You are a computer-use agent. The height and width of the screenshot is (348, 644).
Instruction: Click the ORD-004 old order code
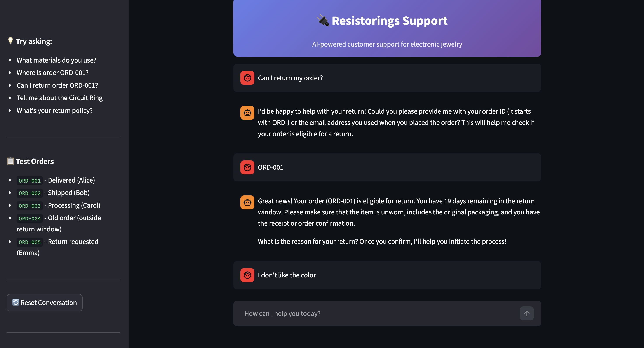[30, 218]
